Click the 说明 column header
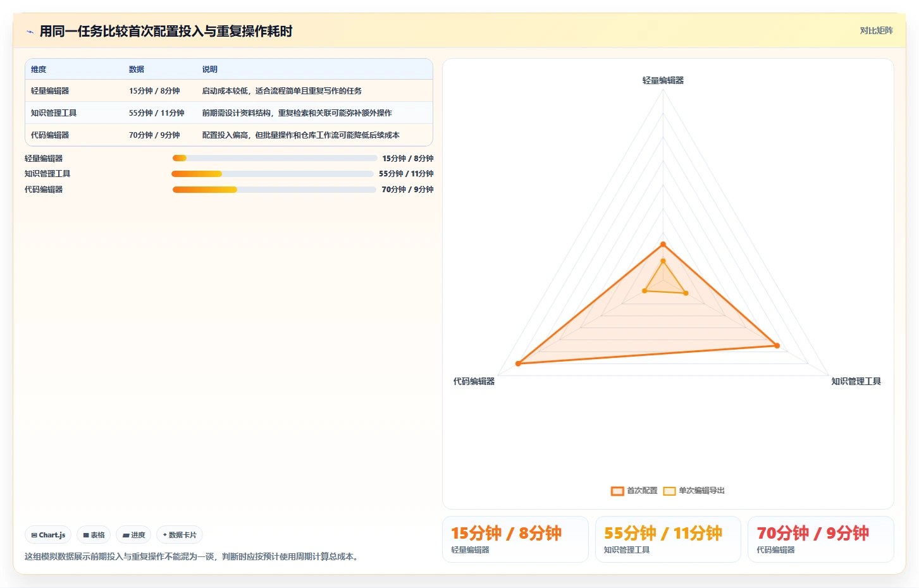The height and width of the screenshot is (588, 919). point(210,70)
